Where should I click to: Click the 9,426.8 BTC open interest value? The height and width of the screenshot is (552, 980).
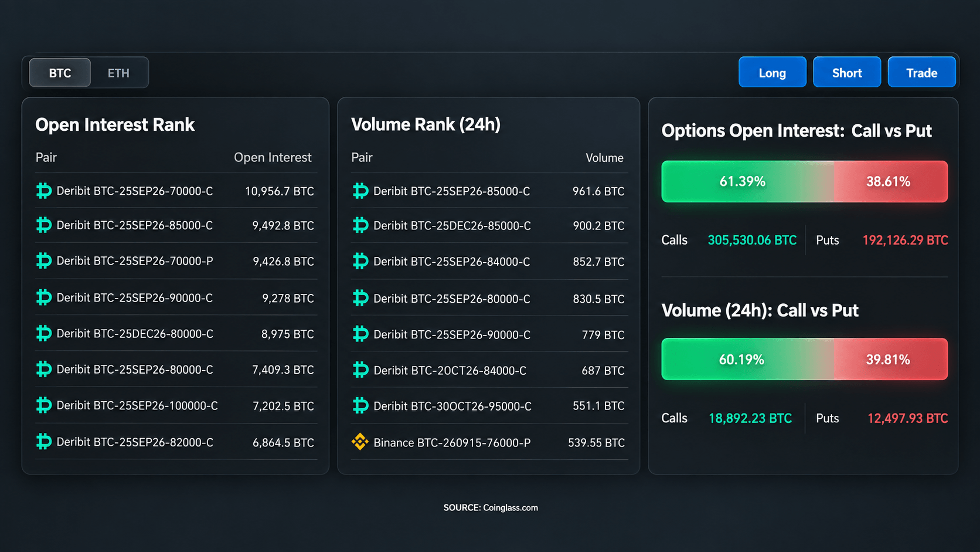click(x=283, y=261)
